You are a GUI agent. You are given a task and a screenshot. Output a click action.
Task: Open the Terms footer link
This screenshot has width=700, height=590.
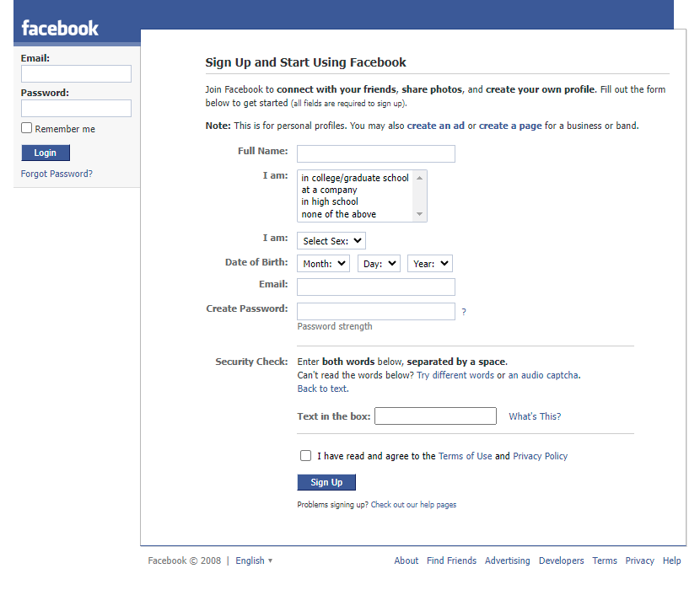click(605, 560)
